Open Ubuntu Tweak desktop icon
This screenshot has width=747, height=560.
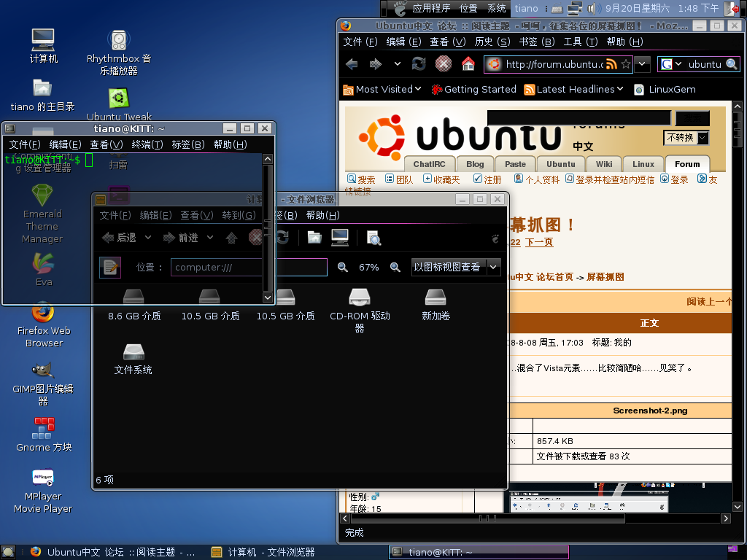tap(119, 98)
